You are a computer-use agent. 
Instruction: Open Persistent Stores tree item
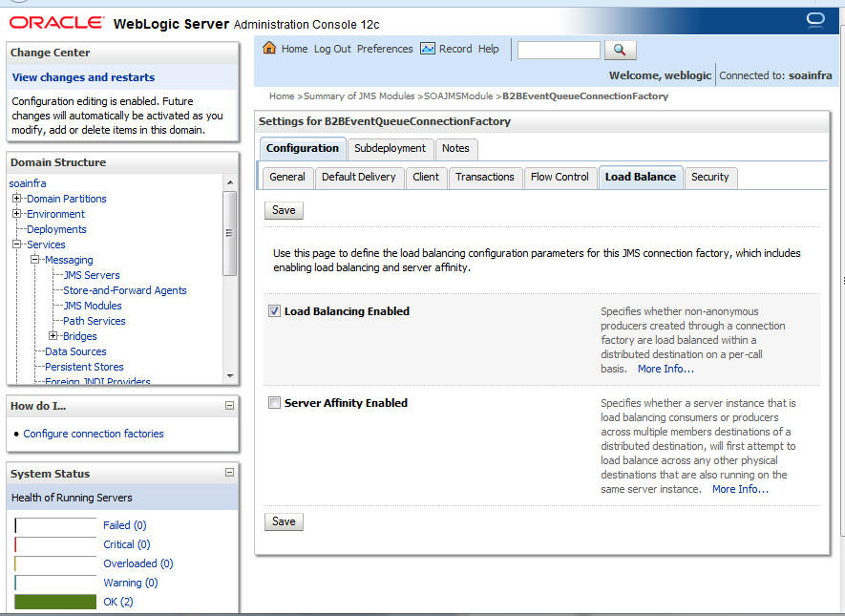(84, 367)
